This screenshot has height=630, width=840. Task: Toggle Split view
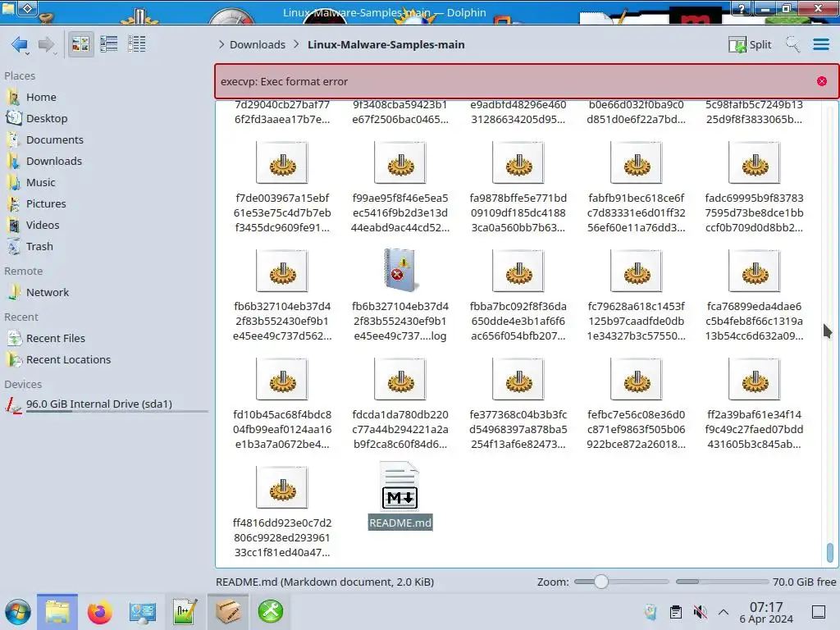pyautogui.click(x=750, y=44)
